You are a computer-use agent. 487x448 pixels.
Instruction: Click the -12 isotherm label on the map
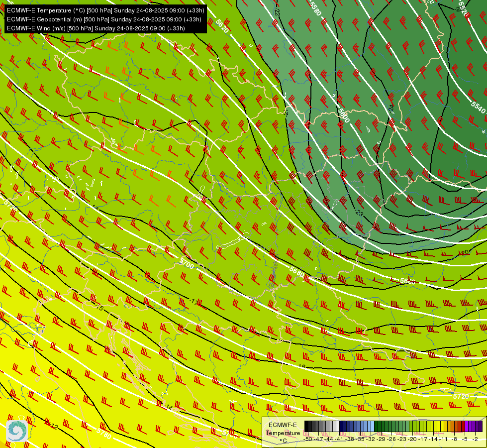point(53,426)
